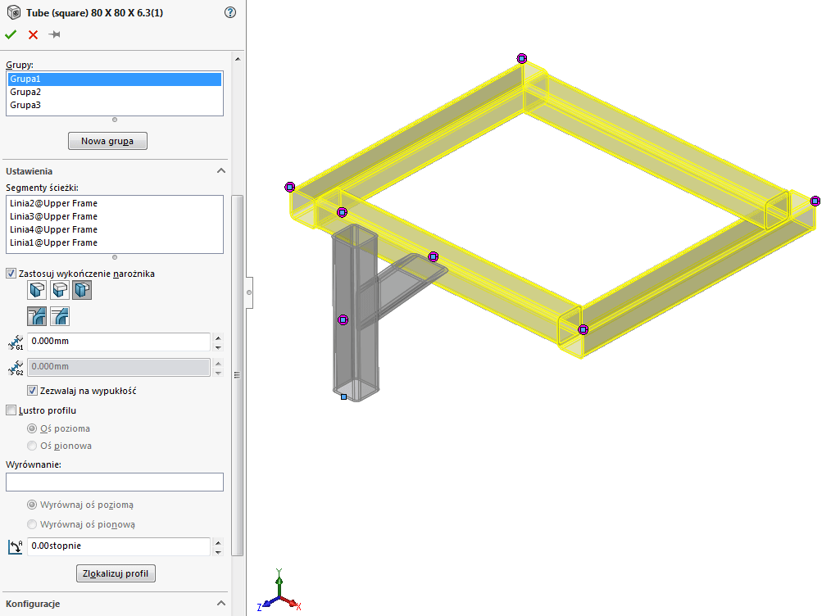Choose the second corner treatment icon
This screenshot has width=840, height=616.
tap(60, 290)
